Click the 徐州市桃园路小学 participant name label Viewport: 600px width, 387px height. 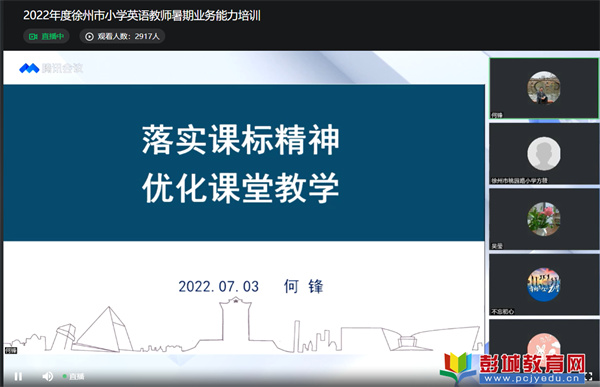[519, 180]
